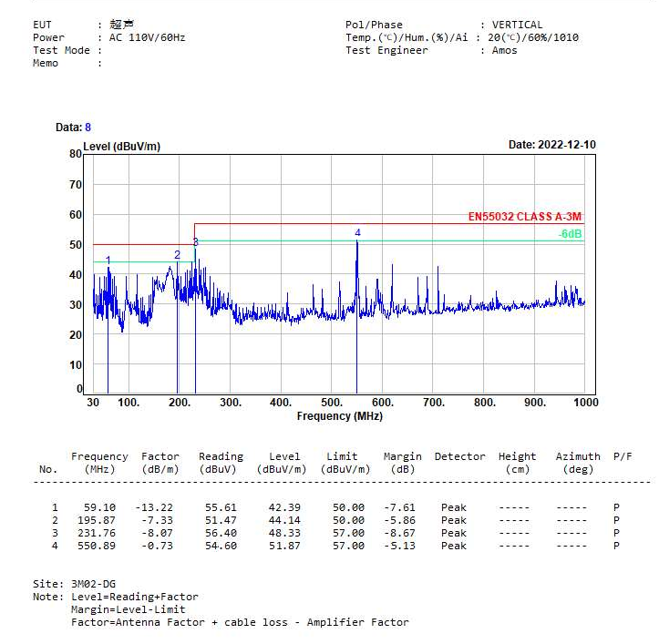
Task: Click the Frequency (MHz) axis title below chart
Action: click(339, 416)
